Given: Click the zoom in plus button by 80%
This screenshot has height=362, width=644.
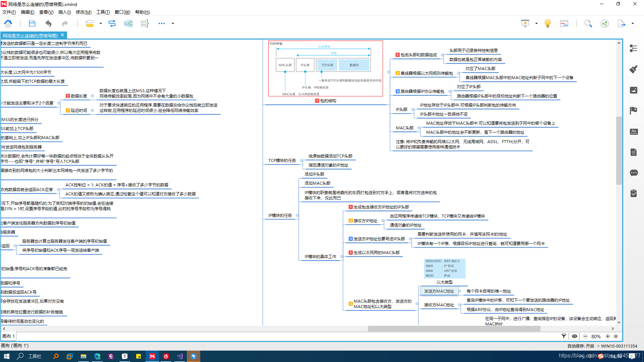Looking at the screenshot, I should [607, 336].
